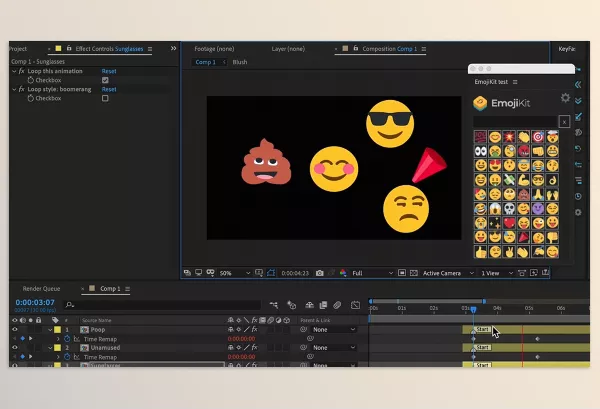
Task: Clear EmojiKit search with X button
Action: [x=564, y=122]
